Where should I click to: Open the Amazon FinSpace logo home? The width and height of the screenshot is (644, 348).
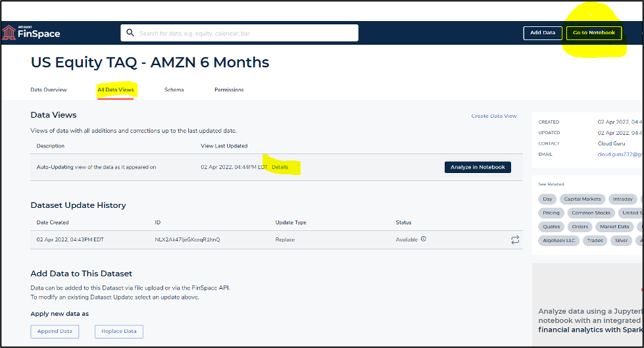coord(31,32)
